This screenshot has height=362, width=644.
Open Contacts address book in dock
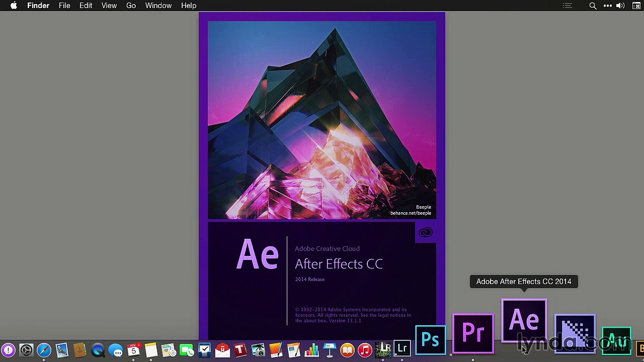(79, 350)
